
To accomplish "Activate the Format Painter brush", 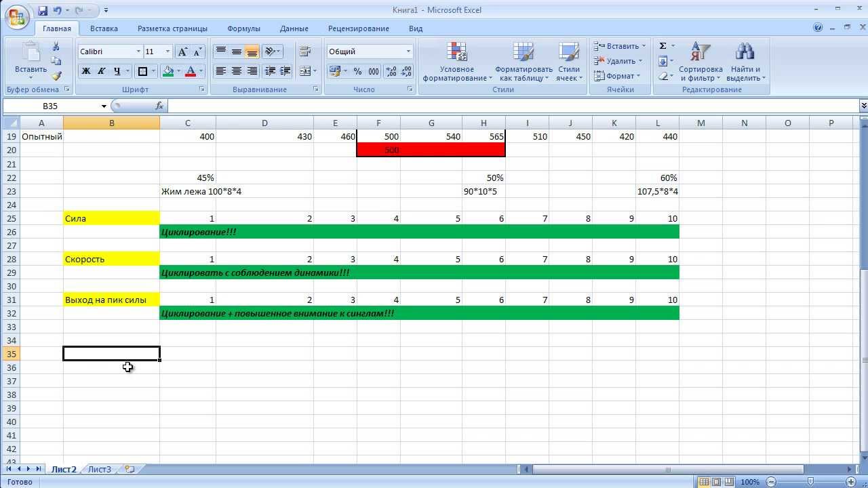I will coord(56,76).
